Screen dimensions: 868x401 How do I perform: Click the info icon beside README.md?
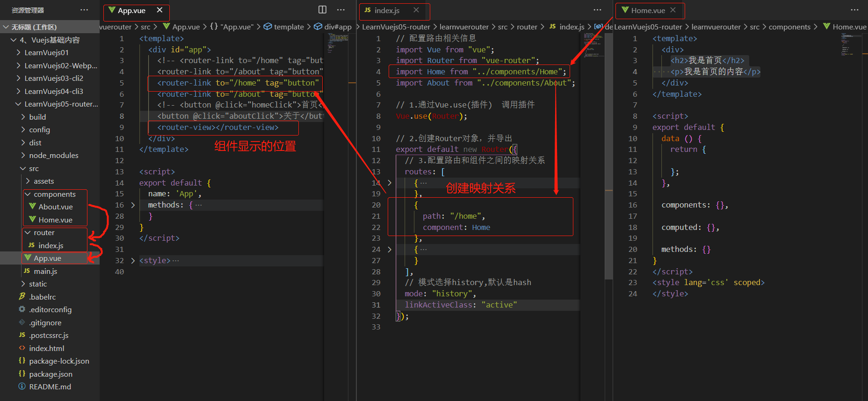22,387
